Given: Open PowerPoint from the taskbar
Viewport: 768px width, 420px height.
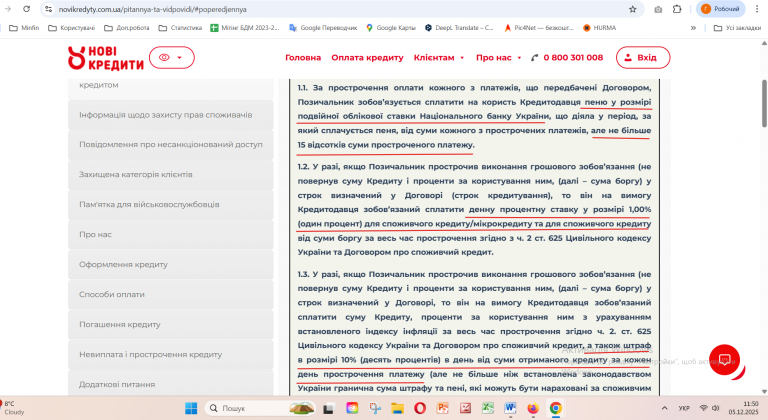Looking at the screenshot, I should coord(443,408).
